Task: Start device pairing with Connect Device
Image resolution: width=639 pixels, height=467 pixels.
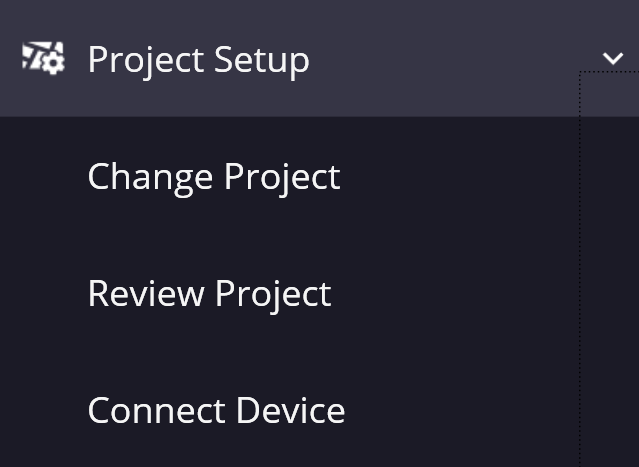Action: point(216,410)
